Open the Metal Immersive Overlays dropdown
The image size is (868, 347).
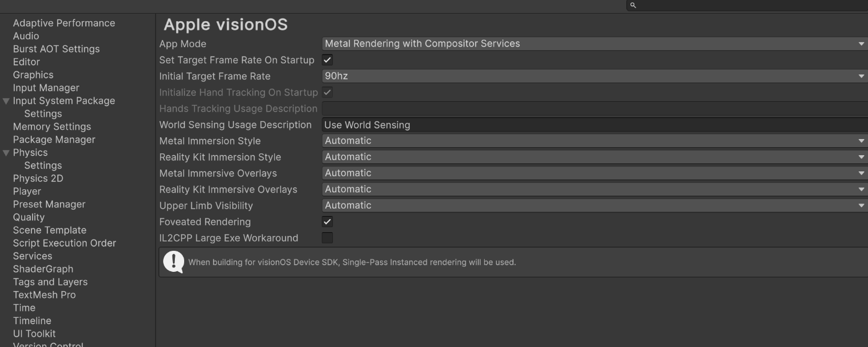point(595,173)
